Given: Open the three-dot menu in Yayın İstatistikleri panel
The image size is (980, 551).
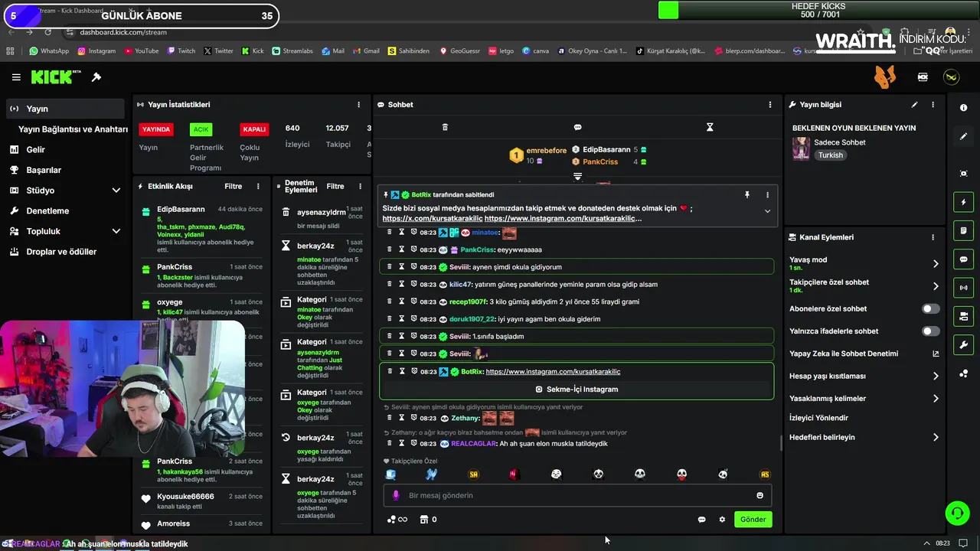Looking at the screenshot, I should pyautogui.click(x=358, y=105).
